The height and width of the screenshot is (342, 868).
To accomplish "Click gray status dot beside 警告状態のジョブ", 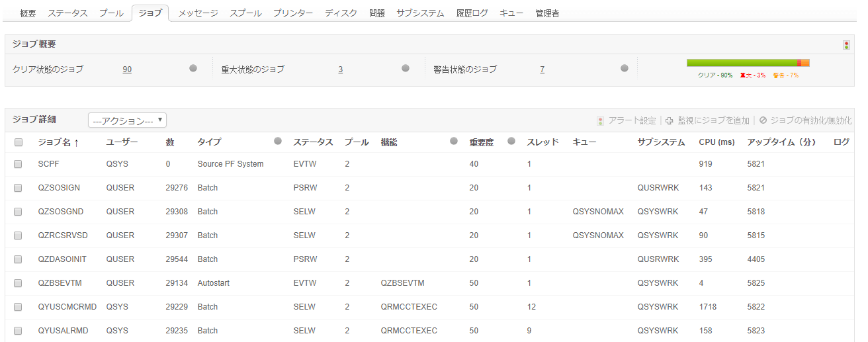I will [624, 68].
